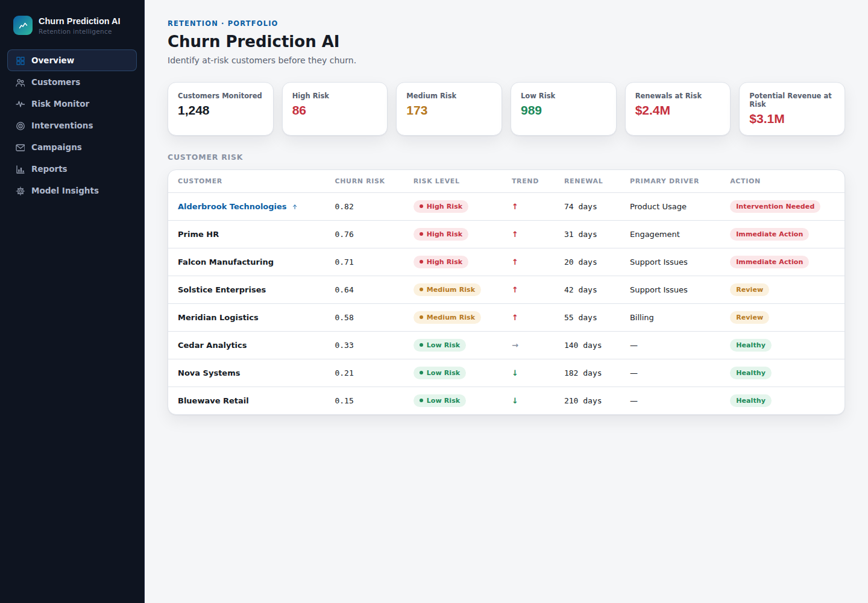The height and width of the screenshot is (603, 868).
Task: Select the High Risk summary card
Action: [x=335, y=109]
